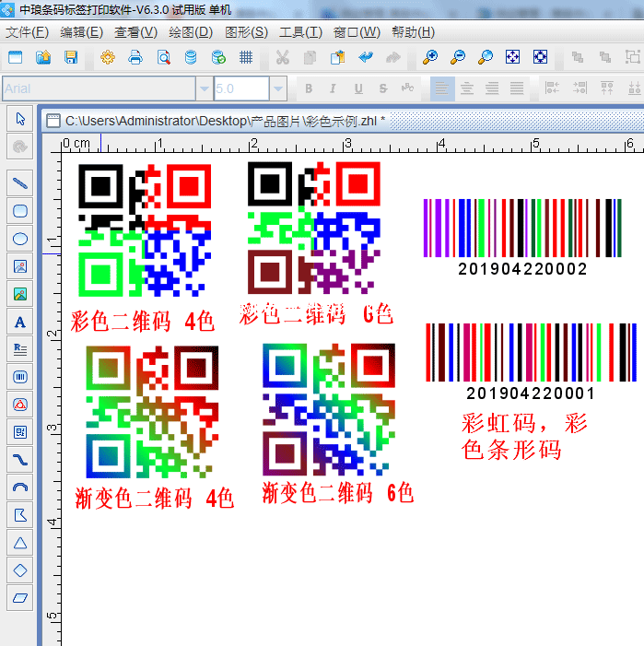644x646 pixels.
Task: Open Print Preview magnifier page icon
Action: [x=163, y=57]
